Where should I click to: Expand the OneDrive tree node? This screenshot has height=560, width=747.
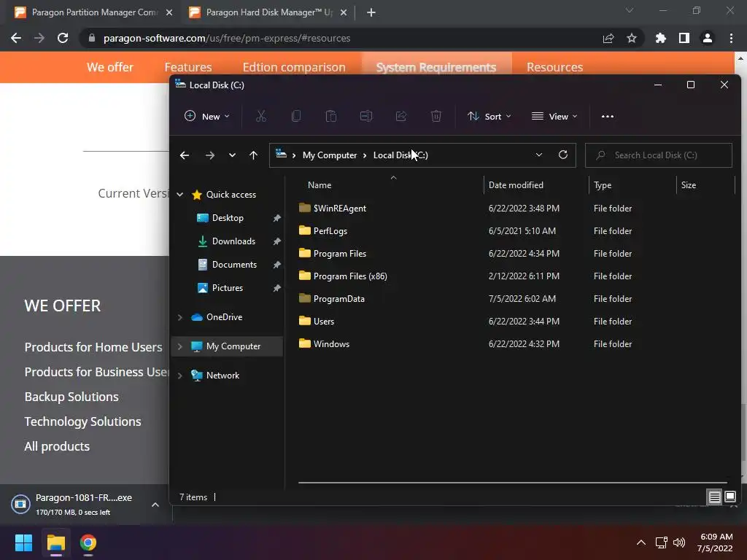point(180,317)
